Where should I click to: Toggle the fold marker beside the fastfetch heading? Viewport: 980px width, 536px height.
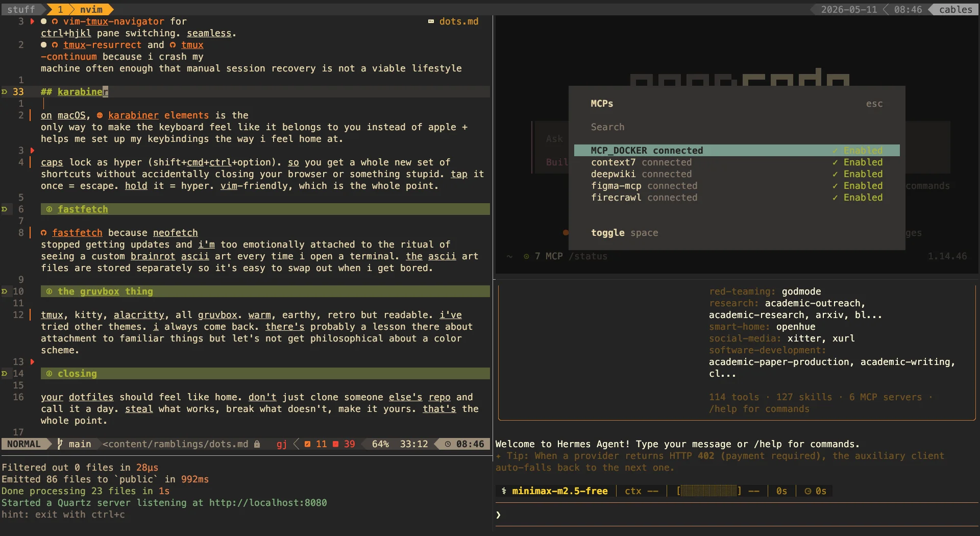click(x=4, y=209)
